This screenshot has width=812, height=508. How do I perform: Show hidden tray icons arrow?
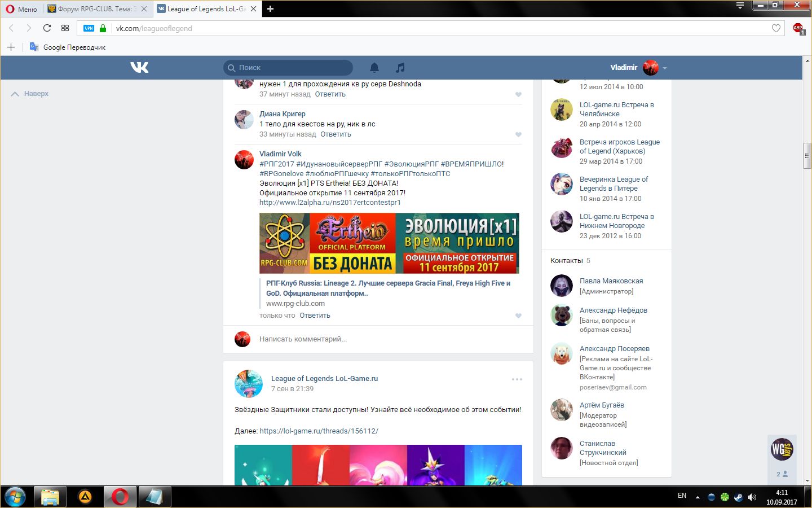point(698,497)
